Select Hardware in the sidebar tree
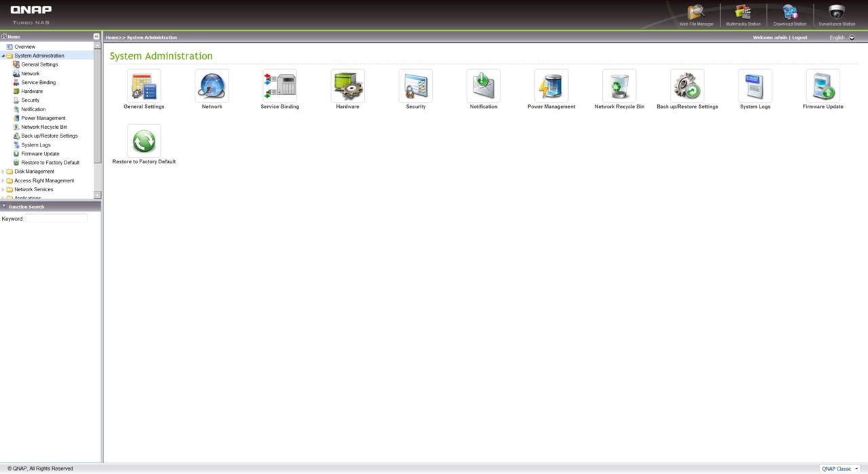This screenshot has height=474, width=868. click(x=32, y=91)
